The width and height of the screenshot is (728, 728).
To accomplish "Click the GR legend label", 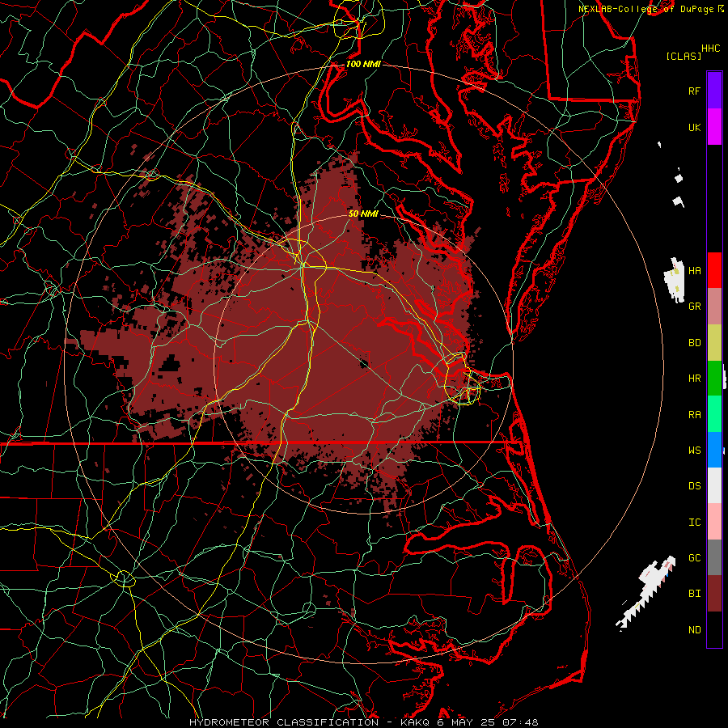I will [x=694, y=307].
